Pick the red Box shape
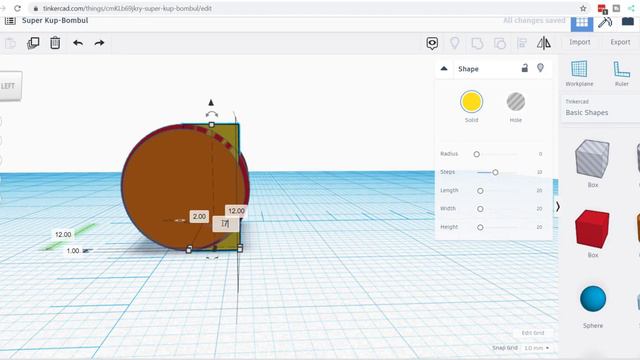This screenshot has width=640, height=360. (592, 229)
